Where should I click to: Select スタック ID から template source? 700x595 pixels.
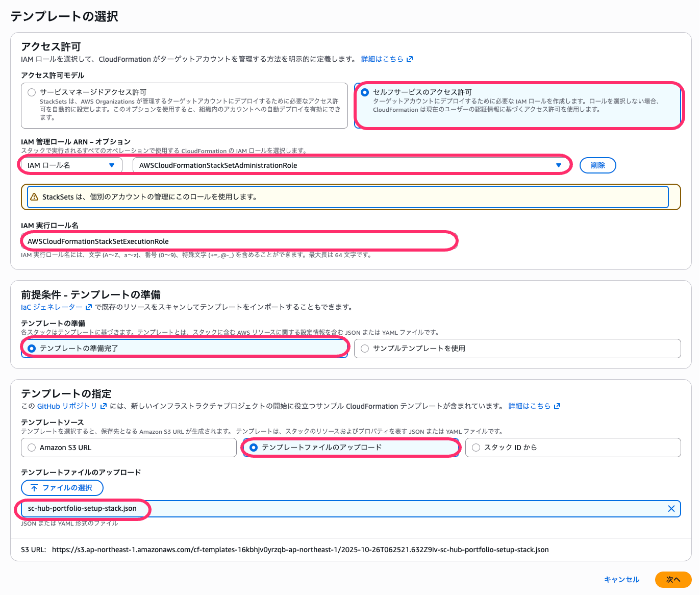[x=476, y=447]
